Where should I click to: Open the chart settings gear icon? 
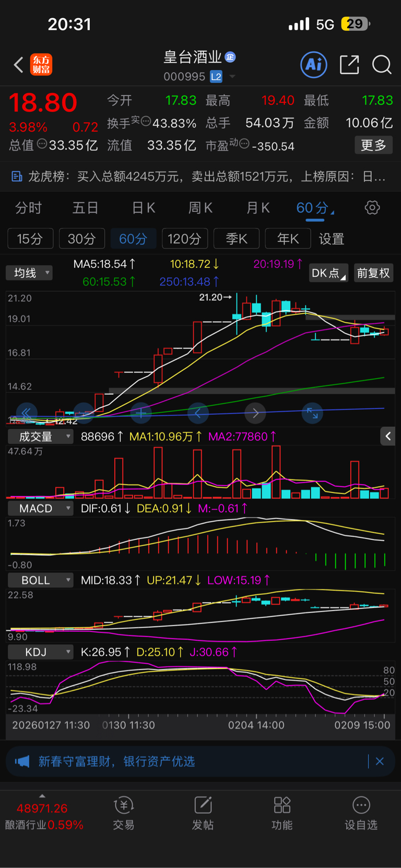372,208
